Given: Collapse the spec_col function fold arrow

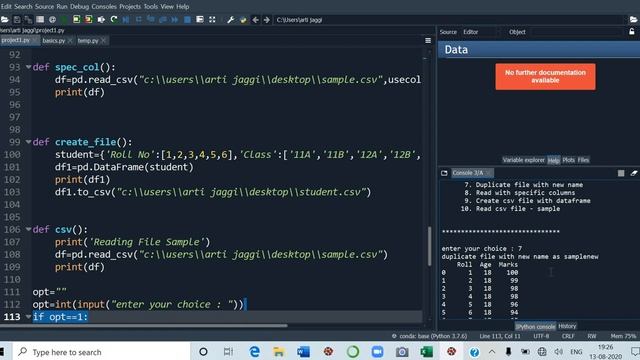Looking at the screenshot, I should tap(28, 67).
